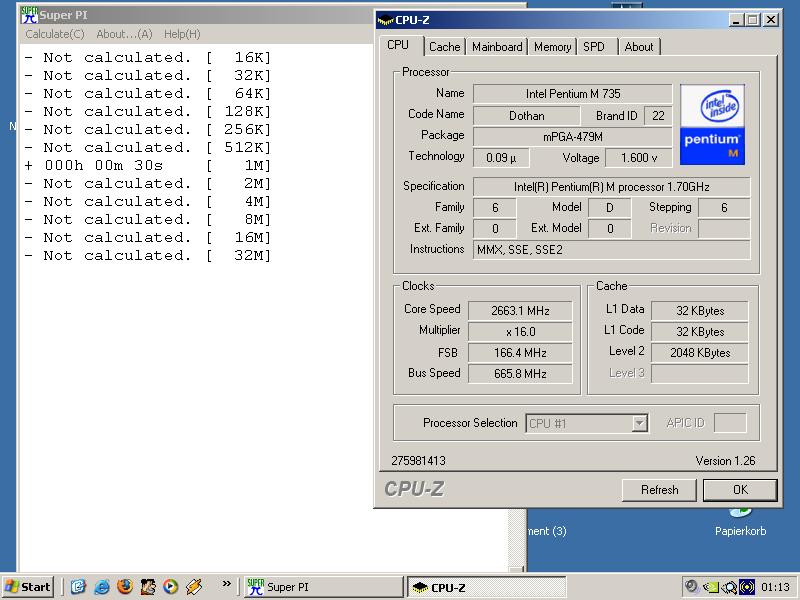Viewport: 800px width, 600px height.
Task: Open the Help(H) menu in Super PI
Action: pos(182,34)
